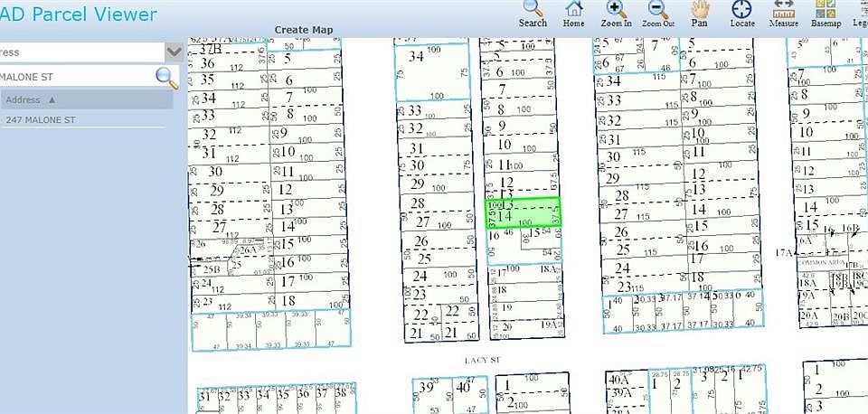The width and height of the screenshot is (868, 414).
Task: Activate the Zoom In tool
Action: 616,14
